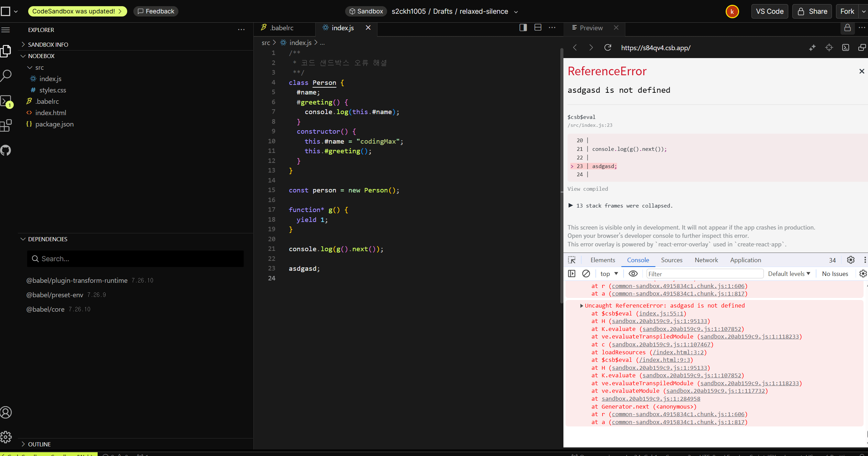Open the Default levels dropdown
The width and height of the screenshot is (868, 456).
[789, 274]
